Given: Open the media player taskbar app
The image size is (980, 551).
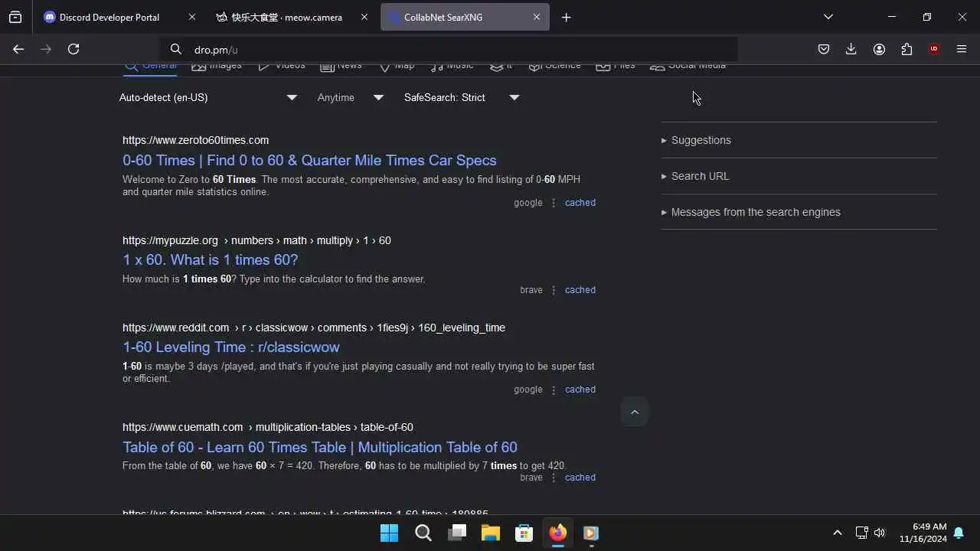Looking at the screenshot, I should pos(591,533).
